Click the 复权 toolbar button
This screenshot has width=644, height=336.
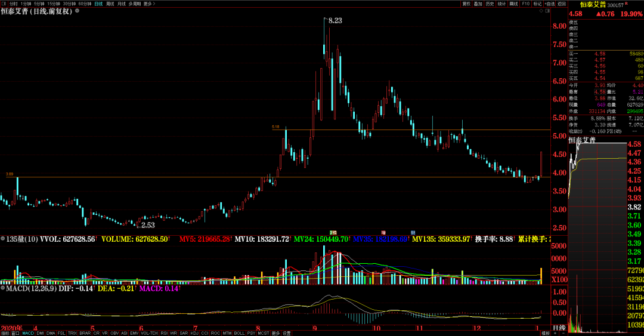click(x=466, y=4)
